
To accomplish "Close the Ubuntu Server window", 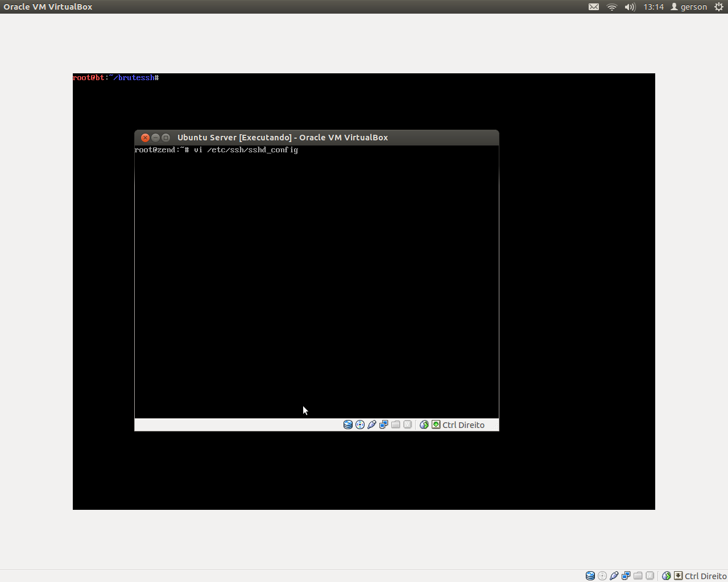I will click(145, 138).
